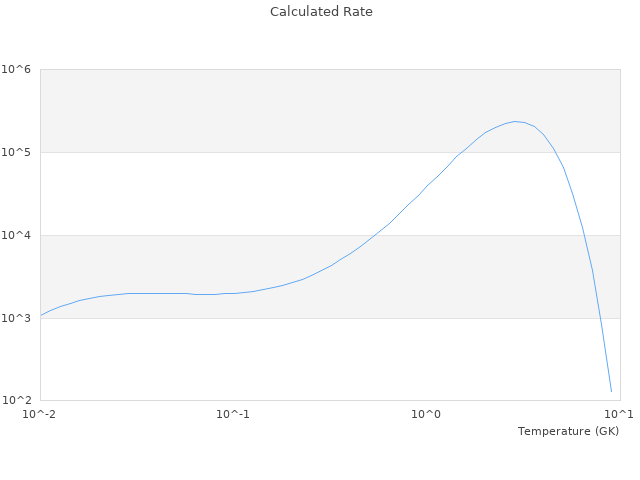Click the blue curve directly above the 10^-1 tick
This screenshot has height=480, width=640.
(233, 293)
